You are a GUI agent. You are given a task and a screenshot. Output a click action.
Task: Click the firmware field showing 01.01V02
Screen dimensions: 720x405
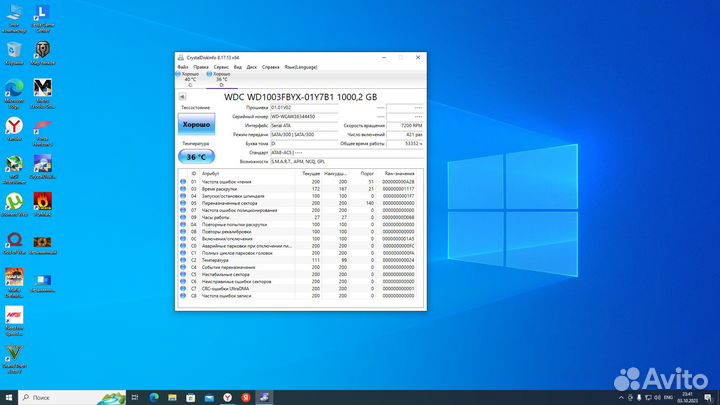click(x=304, y=107)
